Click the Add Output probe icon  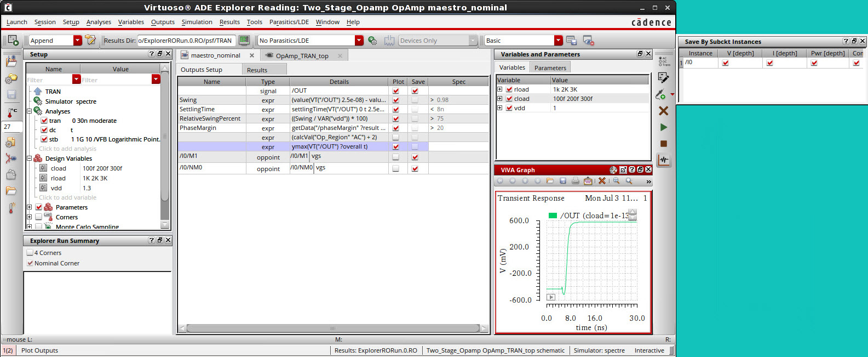661,94
